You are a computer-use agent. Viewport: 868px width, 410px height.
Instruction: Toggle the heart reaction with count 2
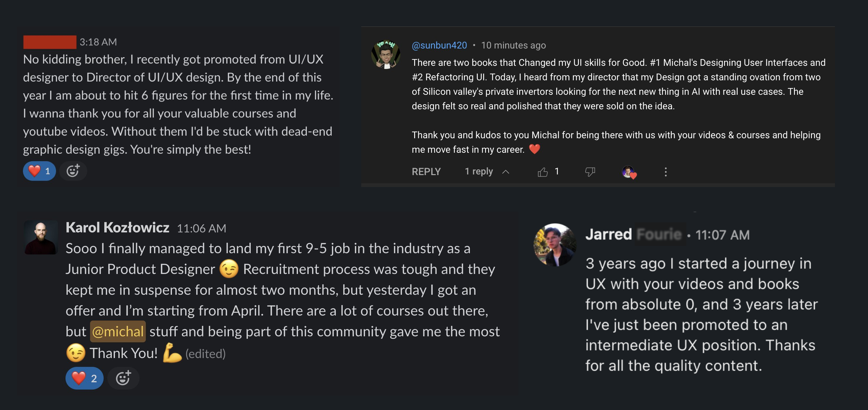84,378
